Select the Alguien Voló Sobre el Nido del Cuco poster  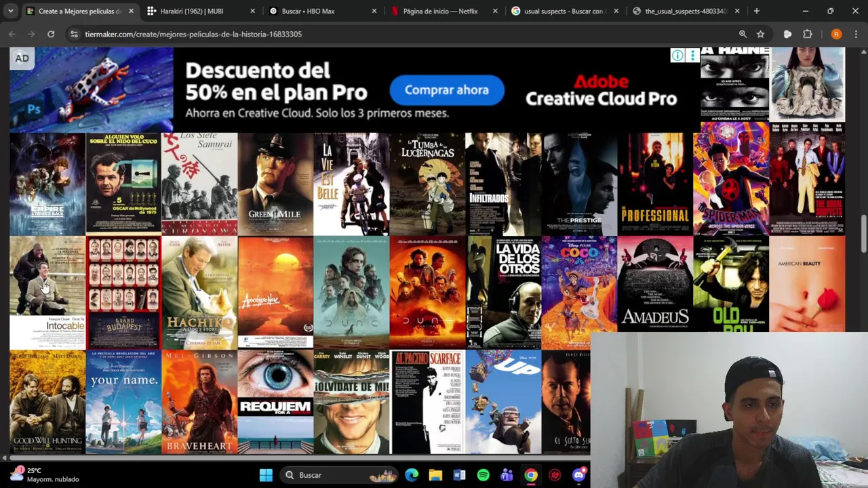click(x=123, y=184)
